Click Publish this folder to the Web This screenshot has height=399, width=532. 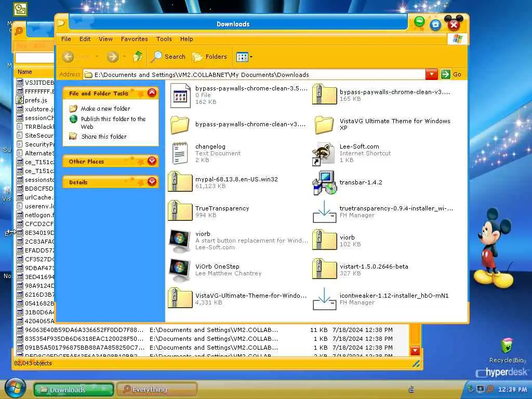tap(113, 123)
